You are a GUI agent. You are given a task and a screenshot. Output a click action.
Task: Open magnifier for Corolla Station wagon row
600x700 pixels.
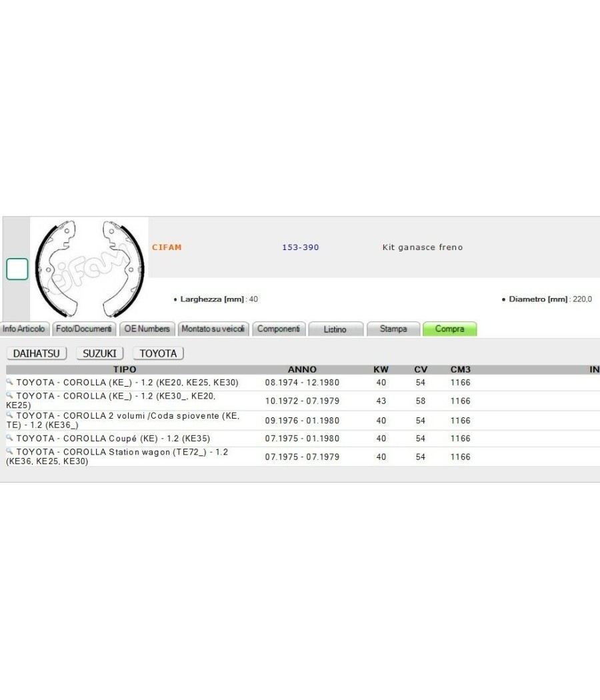pos(9,451)
